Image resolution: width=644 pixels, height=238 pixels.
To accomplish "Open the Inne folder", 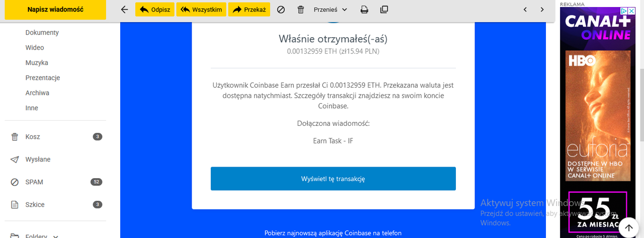I will pos(32,108).
